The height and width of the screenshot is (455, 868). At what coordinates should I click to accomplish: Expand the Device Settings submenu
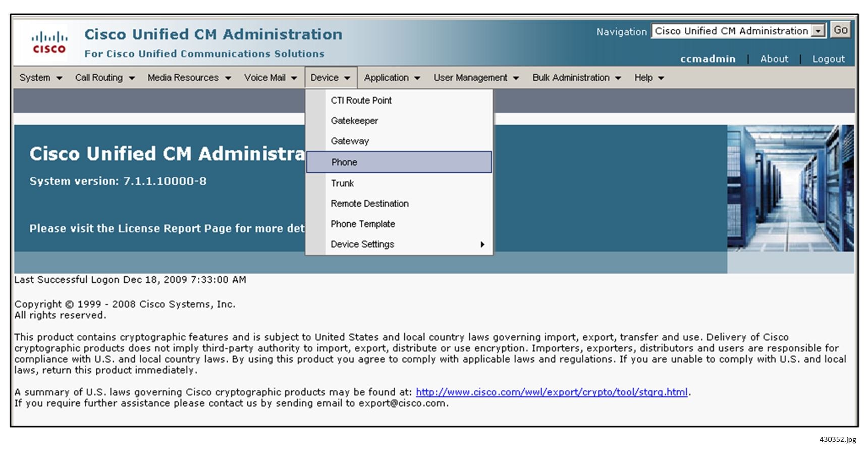tap(362, 244)
